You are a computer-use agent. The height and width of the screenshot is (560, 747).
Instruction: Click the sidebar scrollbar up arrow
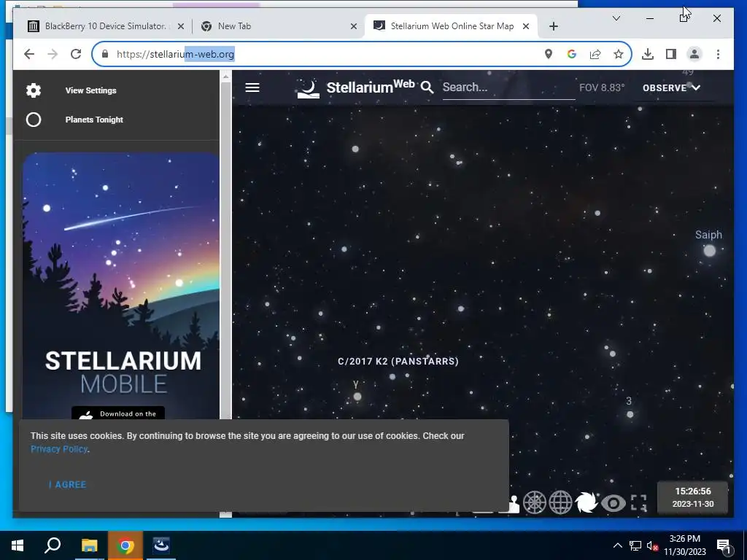[226, 76]
